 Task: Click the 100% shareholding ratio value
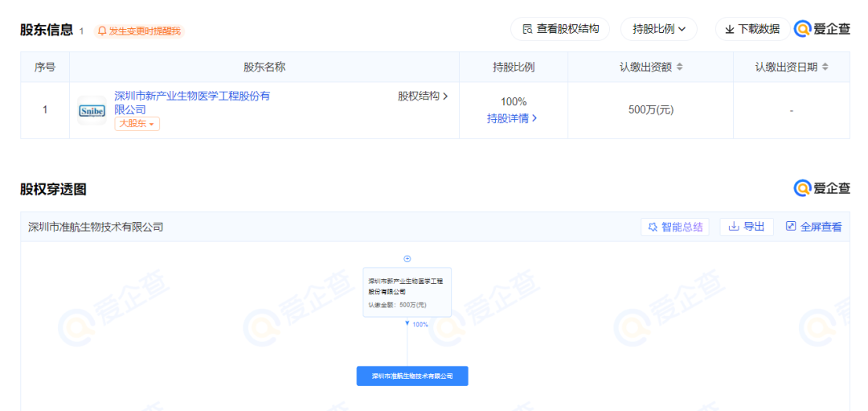(513, 102)
